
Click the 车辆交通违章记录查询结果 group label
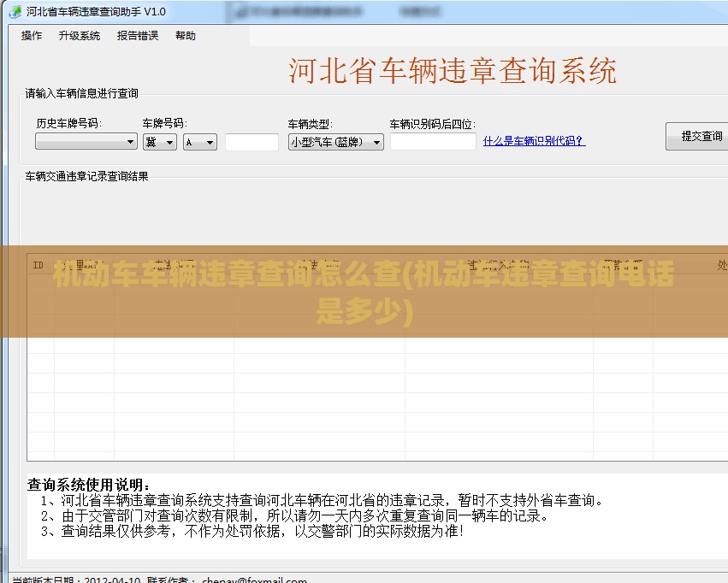tap(86, 176)
